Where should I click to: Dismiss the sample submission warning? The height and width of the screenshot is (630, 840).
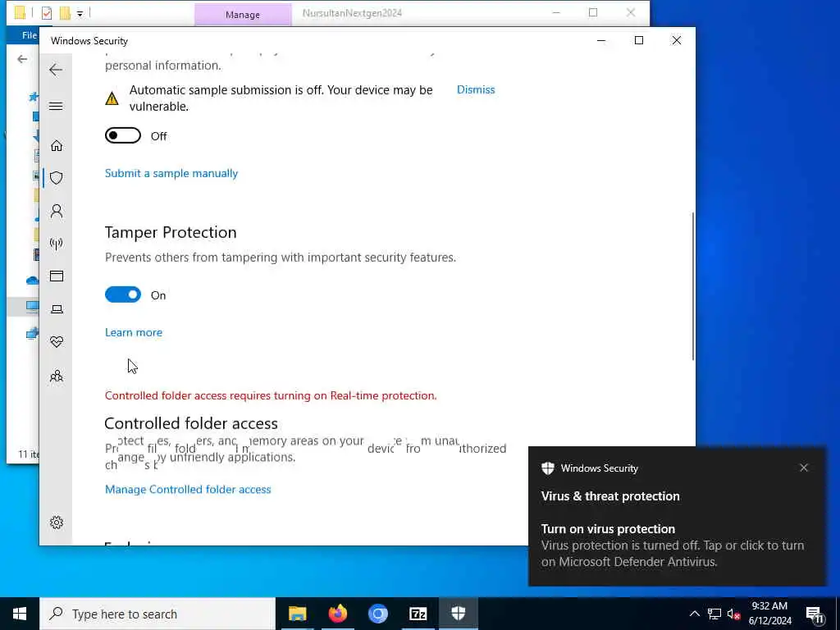tap(476, 90)
